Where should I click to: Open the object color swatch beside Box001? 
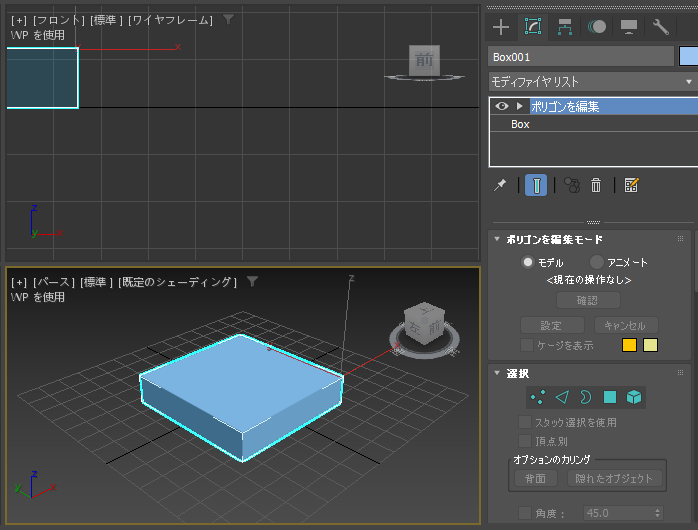pos(688,57)
